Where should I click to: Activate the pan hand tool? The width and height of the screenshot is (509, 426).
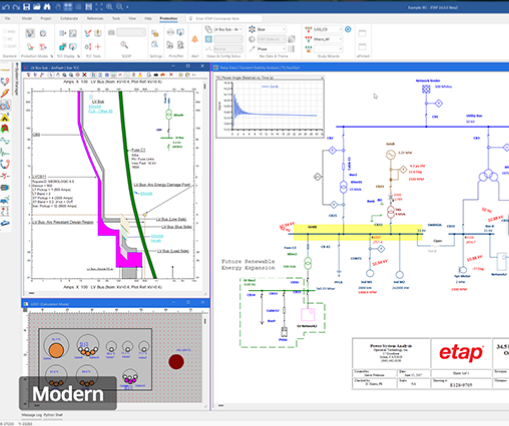(57, 6)
